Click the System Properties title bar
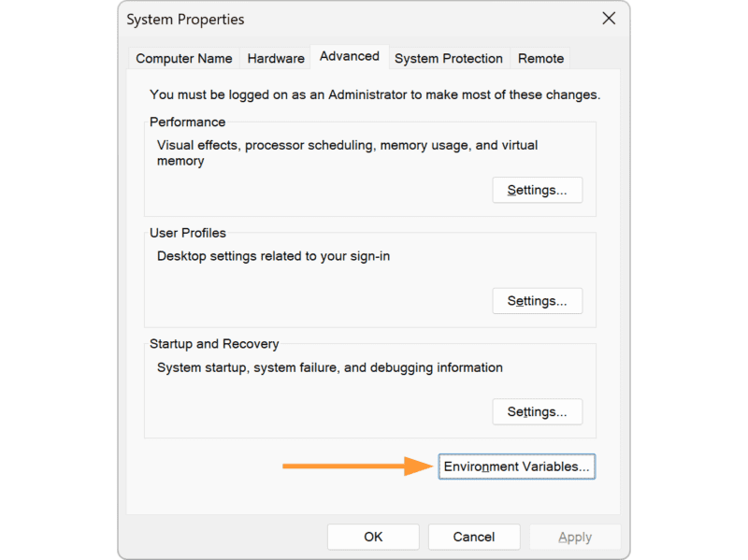 point(280,19)
